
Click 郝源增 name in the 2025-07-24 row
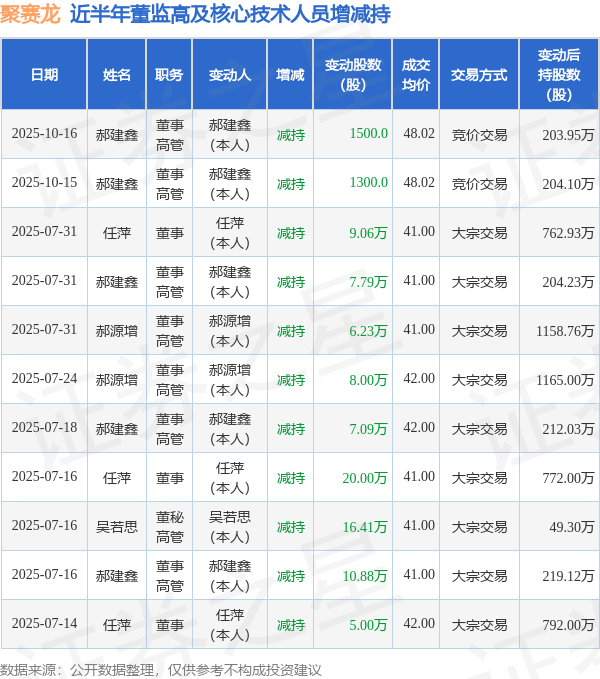click(x=116, y=380)
